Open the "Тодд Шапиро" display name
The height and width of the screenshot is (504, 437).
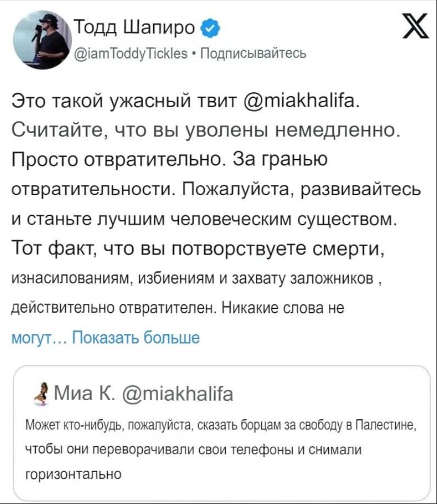coord(134,26)
